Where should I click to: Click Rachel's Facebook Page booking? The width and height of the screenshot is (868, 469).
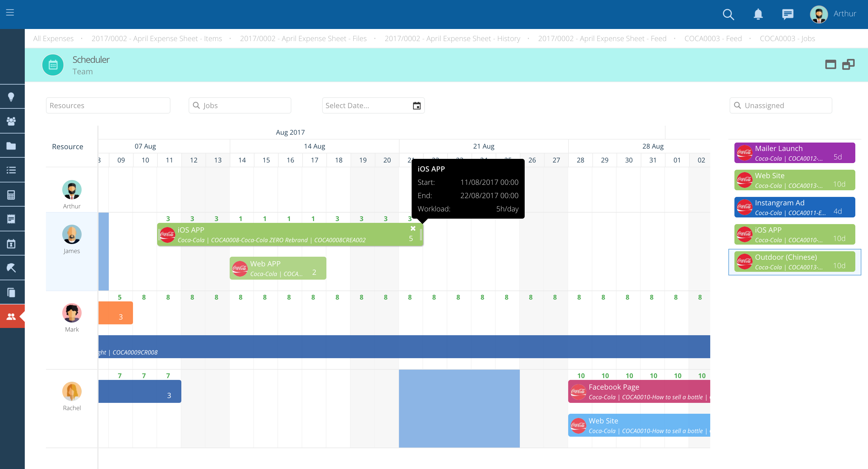coord(639,391)
